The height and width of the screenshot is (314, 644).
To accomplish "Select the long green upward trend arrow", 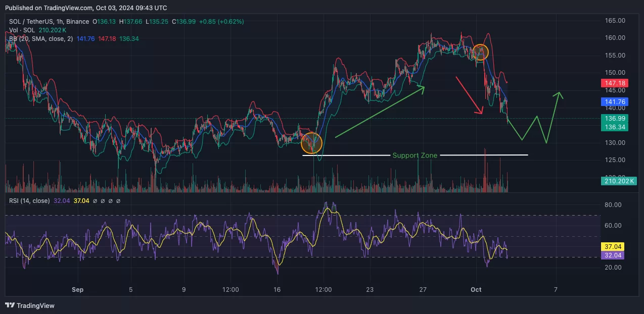I will coord(379,112).
